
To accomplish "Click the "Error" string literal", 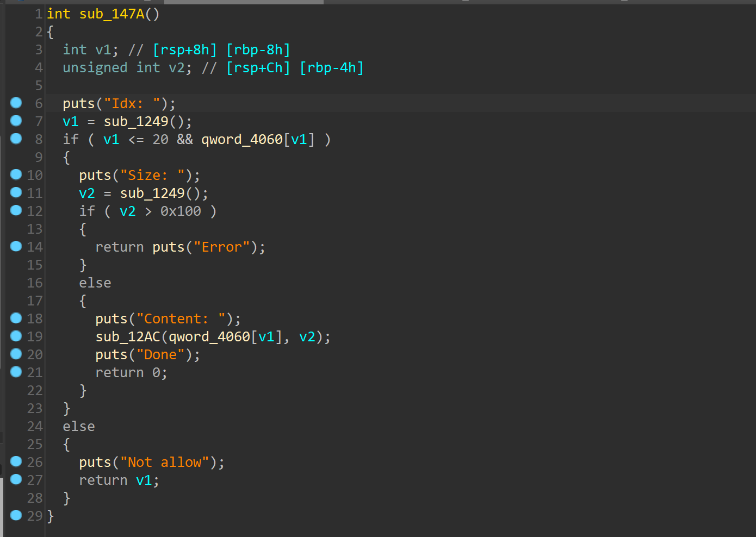I will click(222, 247).
